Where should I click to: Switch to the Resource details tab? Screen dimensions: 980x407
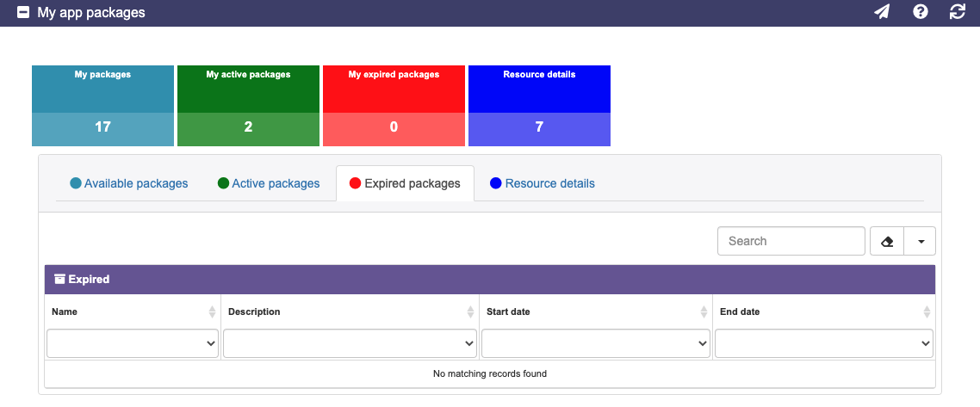[543, 183]
